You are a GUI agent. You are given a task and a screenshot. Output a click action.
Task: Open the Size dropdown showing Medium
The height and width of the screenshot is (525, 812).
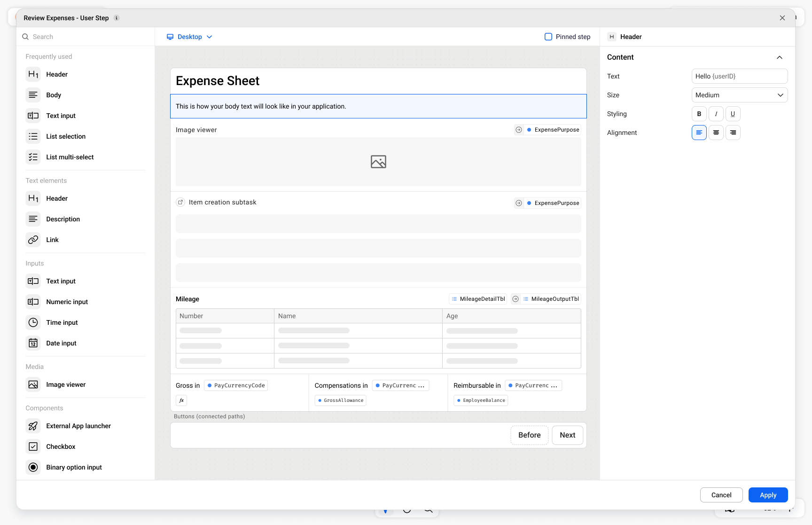[x=739, y=95]
